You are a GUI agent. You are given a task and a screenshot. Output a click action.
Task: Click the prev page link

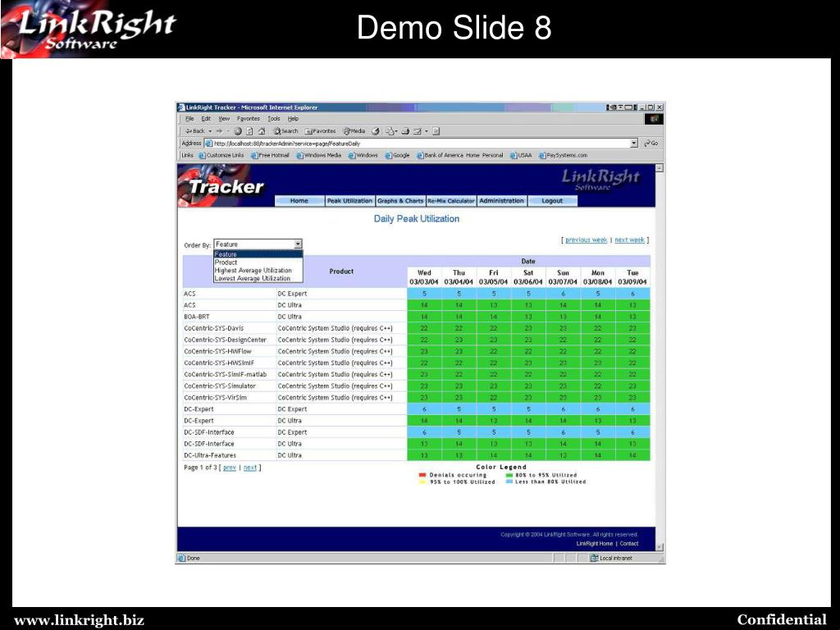click(230, 468)
